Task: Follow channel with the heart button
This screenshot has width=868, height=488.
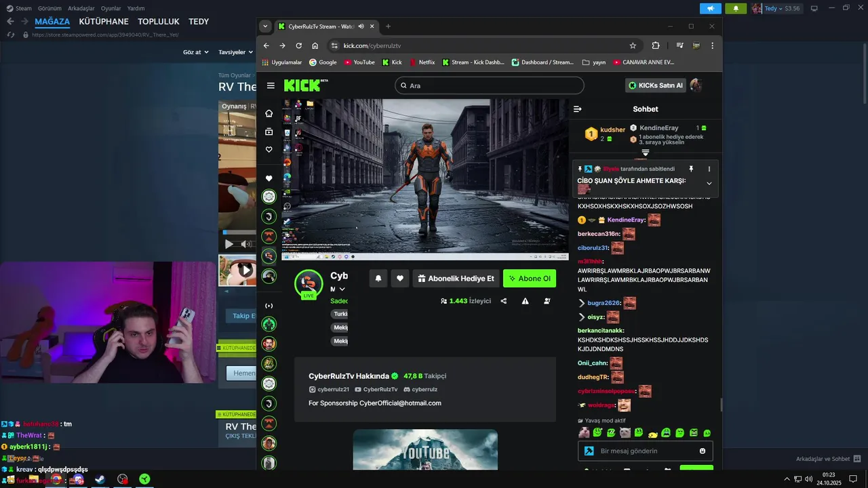Action: pyautogui.click(x=400, y=279)
